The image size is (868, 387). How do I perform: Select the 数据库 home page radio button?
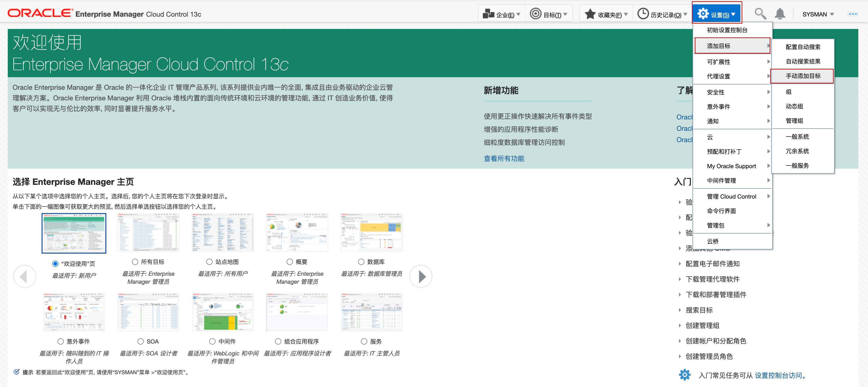coord(361,262)
